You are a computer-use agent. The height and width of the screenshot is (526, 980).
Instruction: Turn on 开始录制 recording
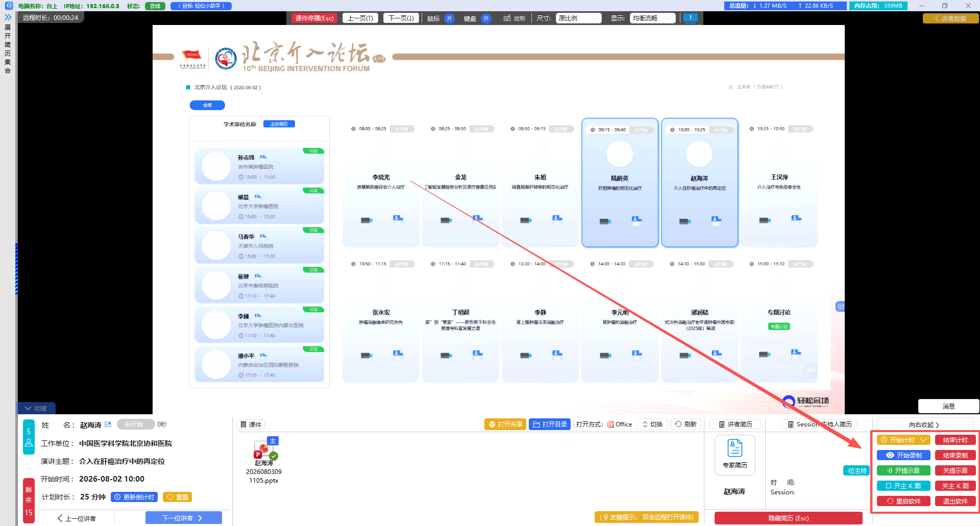(903, 455)
